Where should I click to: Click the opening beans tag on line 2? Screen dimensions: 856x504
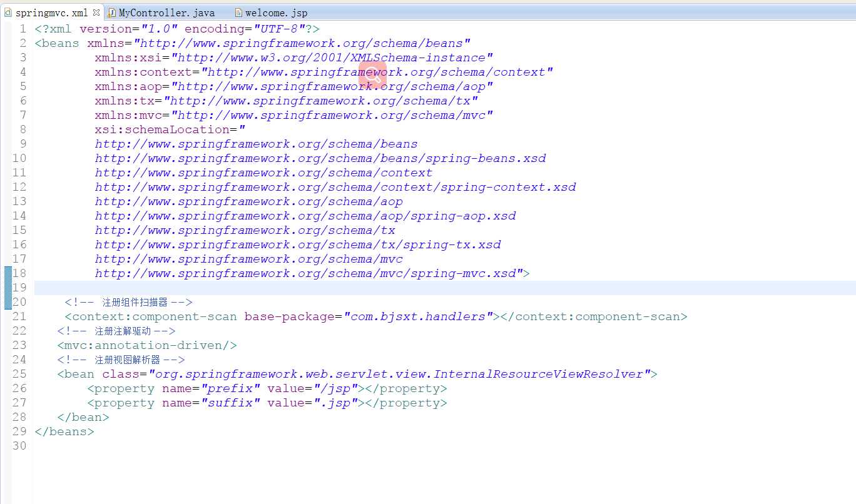click(57, 43)
